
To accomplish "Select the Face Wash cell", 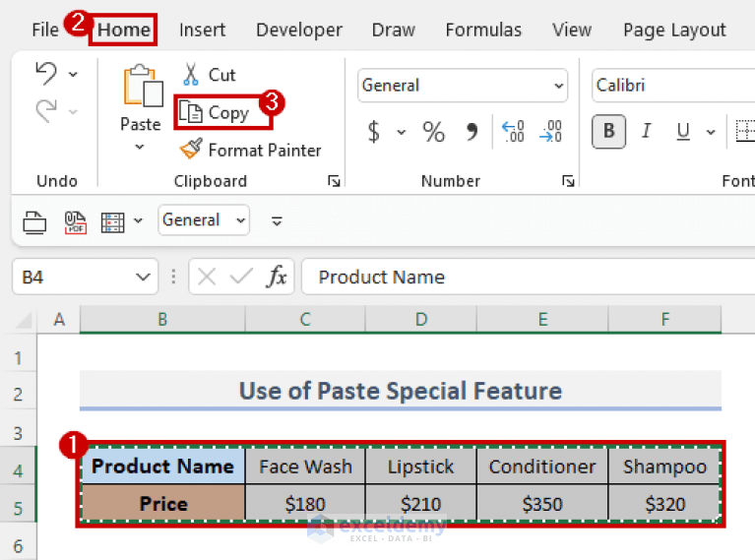I will [x=305, y=467].
